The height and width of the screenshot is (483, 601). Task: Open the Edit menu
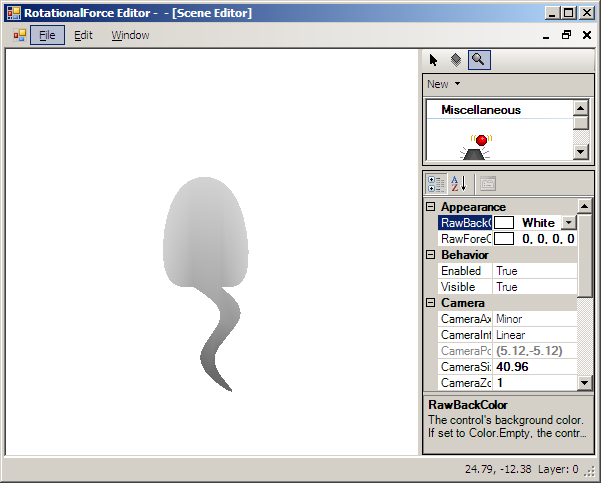tap(83, 35)
